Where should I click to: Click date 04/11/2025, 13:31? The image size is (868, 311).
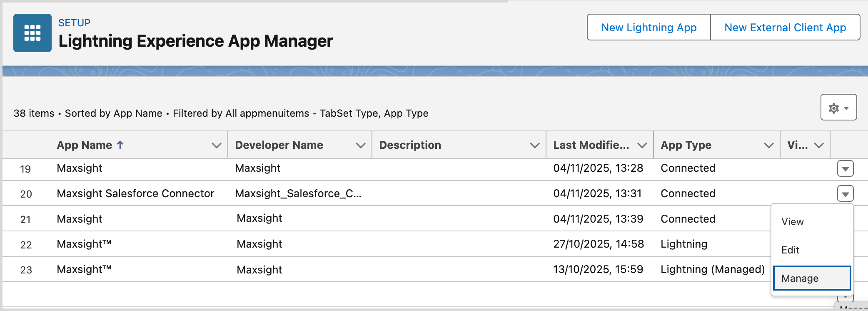click(597, 193)
